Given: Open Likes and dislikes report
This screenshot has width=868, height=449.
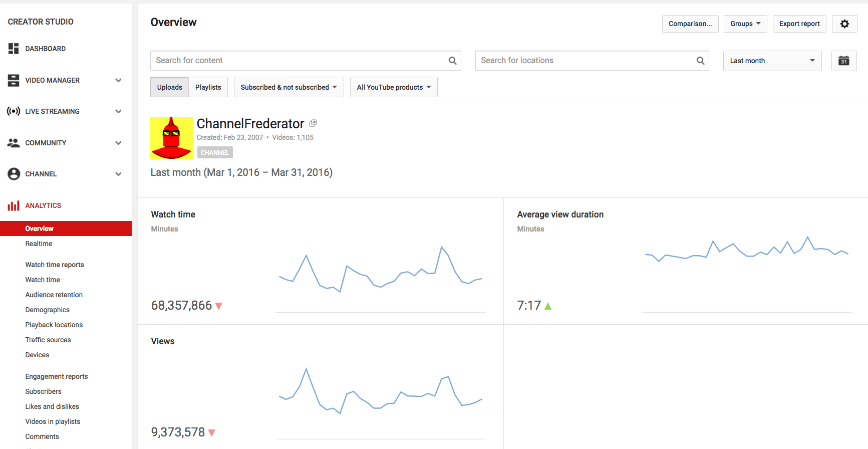Looking at the screenshot, I should pyautogui.click(x=52, y=406).
